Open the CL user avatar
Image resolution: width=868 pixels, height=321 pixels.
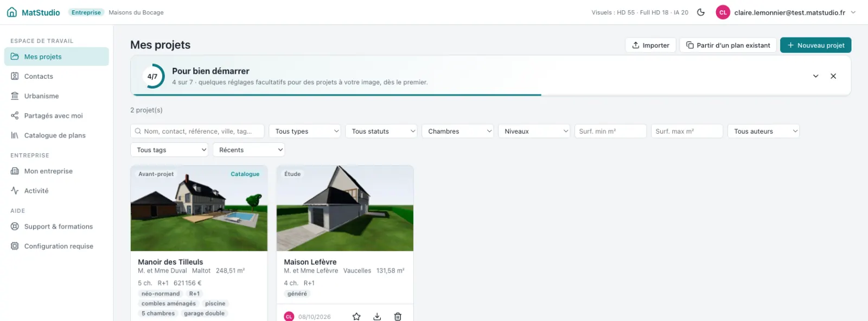tap(723, 12)
